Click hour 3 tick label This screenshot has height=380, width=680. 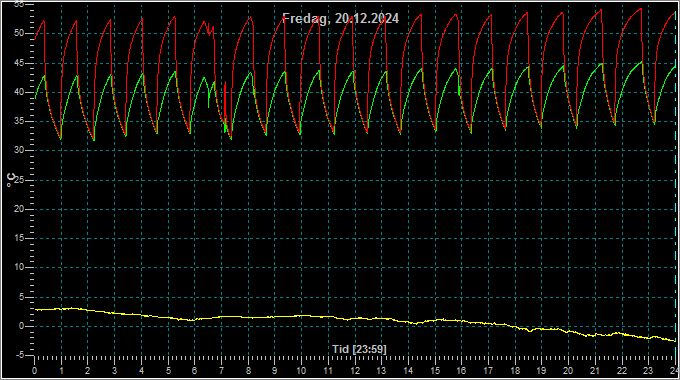114,371
